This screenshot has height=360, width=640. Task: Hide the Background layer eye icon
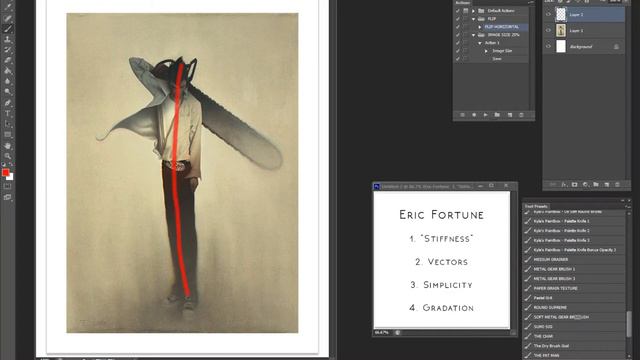549,47
